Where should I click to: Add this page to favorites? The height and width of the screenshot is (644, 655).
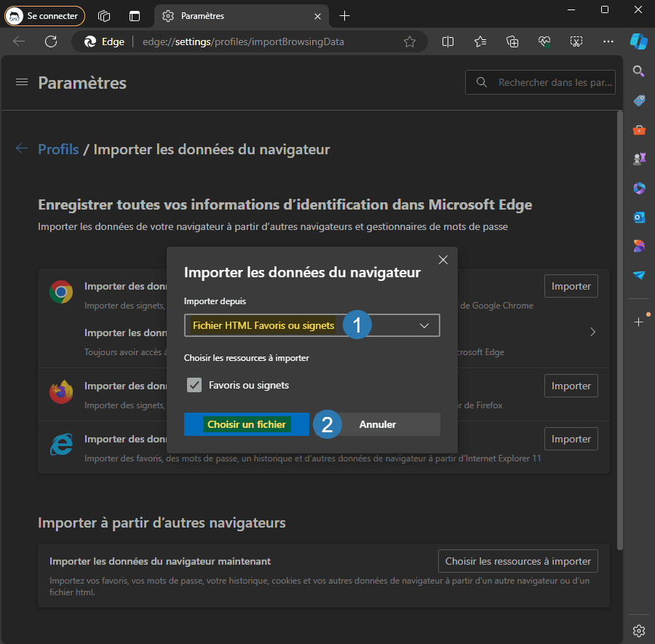[409, 41]
